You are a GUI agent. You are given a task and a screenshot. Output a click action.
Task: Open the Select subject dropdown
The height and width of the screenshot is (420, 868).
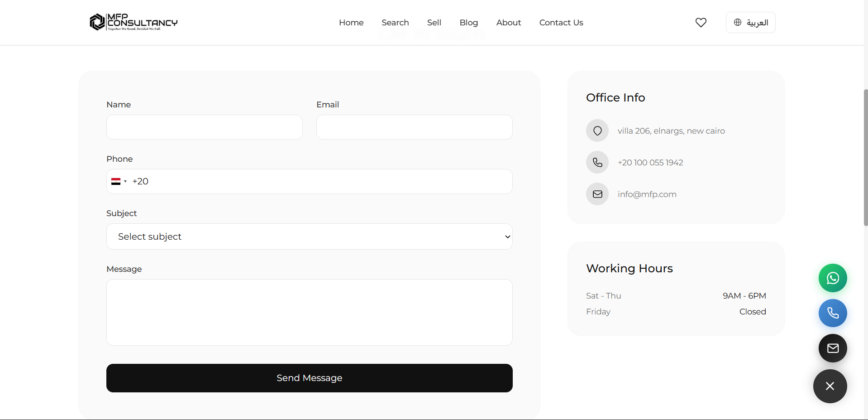pos(309,236)
